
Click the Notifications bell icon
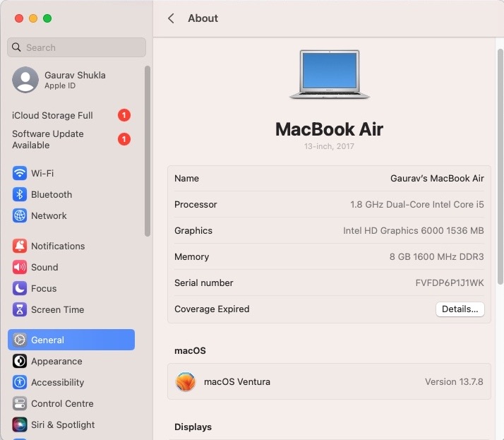point(20,246)
